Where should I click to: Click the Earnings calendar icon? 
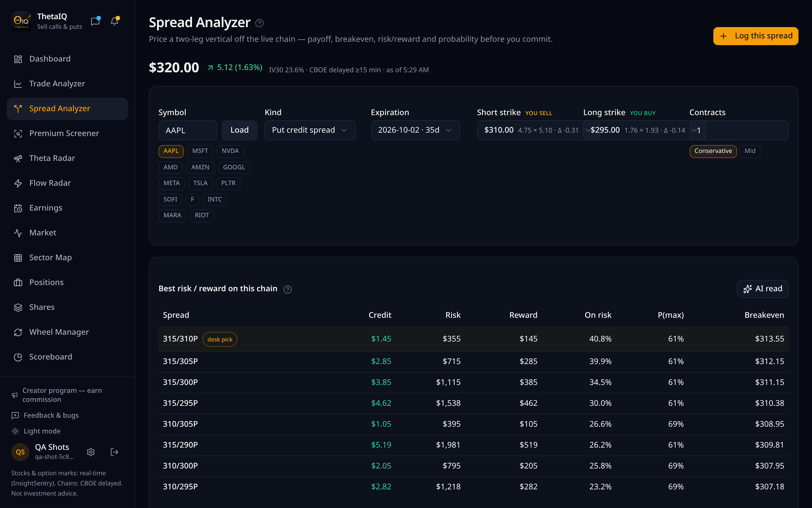click(18, 208)
